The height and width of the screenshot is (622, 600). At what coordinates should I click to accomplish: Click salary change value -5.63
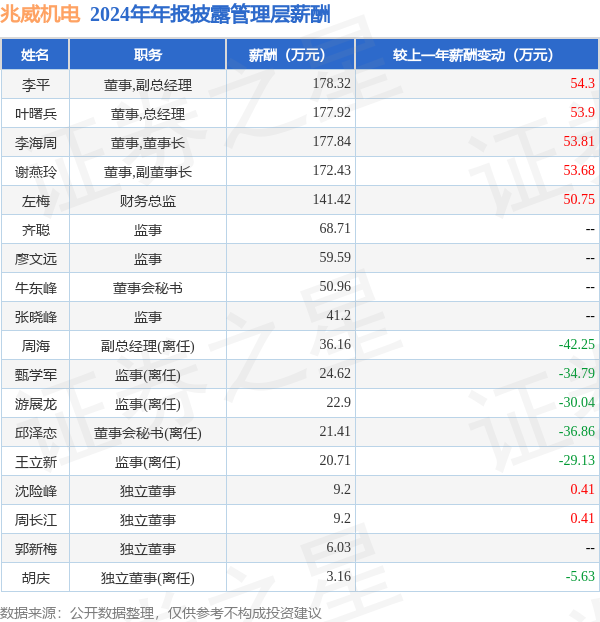(580, 576)
